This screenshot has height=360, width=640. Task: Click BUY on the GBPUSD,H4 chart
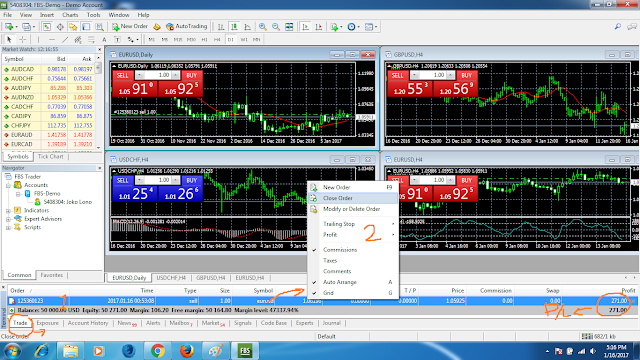pyautogui.click(x=467, y=76)
